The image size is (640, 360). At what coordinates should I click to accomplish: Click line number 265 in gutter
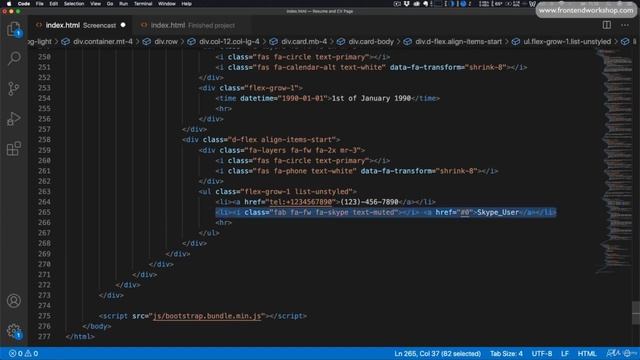(44, 212)
